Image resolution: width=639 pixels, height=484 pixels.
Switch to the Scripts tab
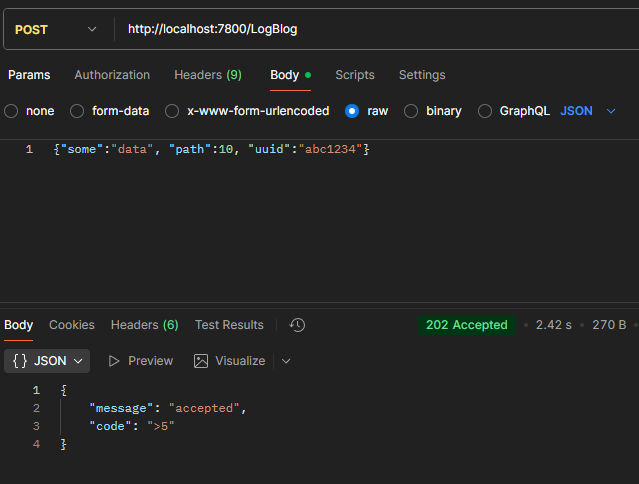(x=355, y=75)
